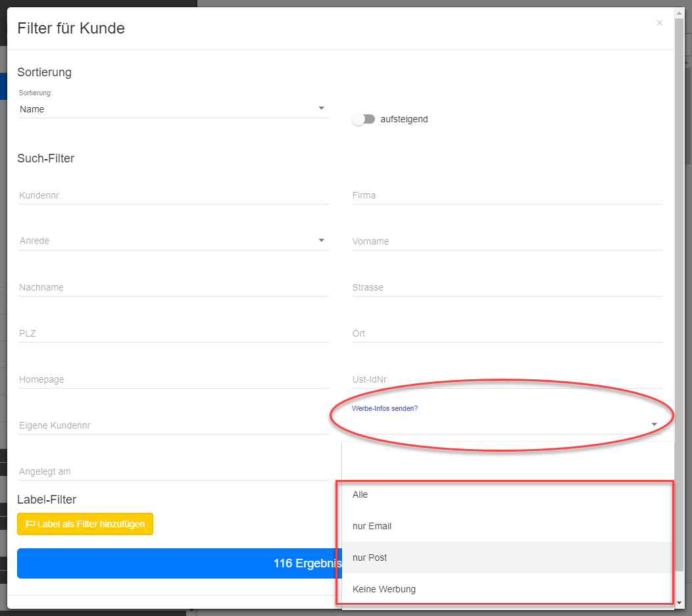Expand the Anrede dropdown arrow
This screenshot has width=692, height=616.
coord(321,241)
